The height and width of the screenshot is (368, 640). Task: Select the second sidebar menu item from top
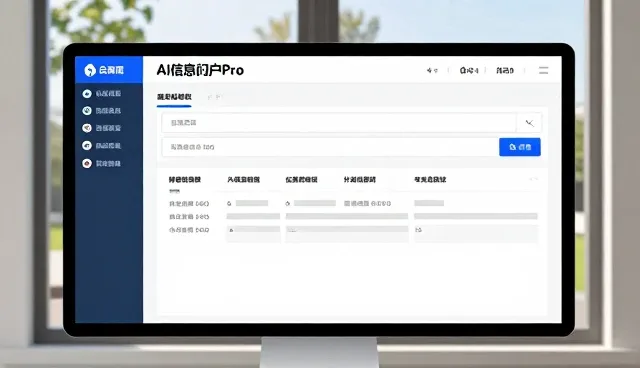click(x=102, y=111)
